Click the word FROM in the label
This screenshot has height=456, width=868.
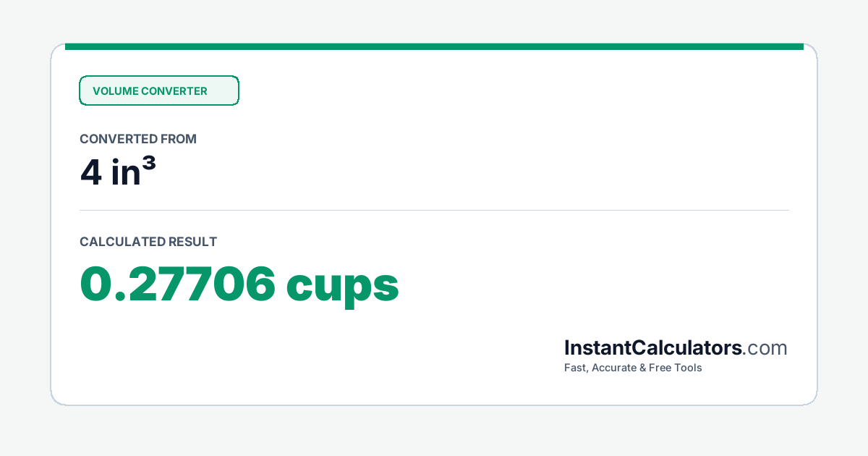click(x=179, y=139)
